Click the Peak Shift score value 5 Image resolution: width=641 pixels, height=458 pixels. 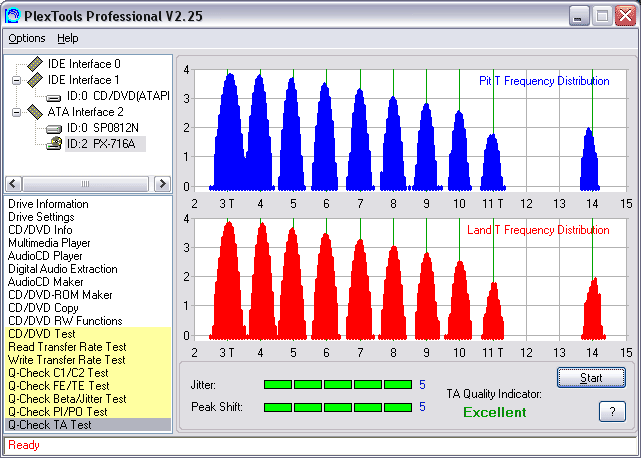click(x=422, y=407)
